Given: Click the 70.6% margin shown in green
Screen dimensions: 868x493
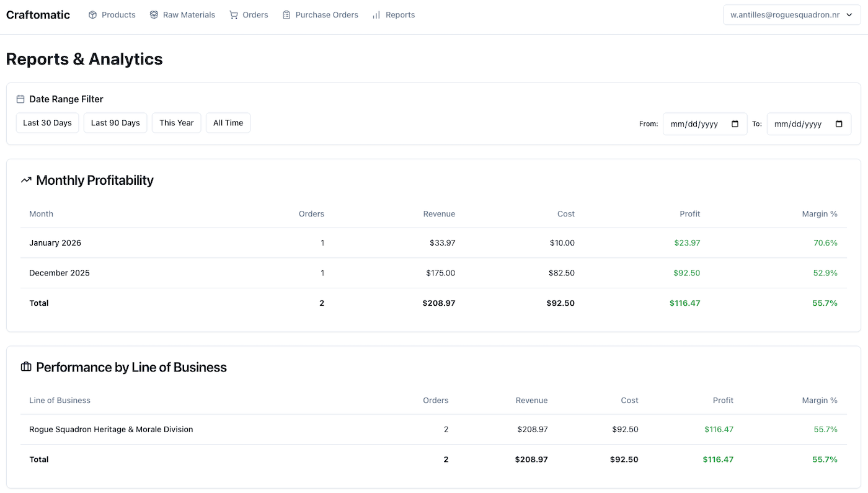Looking at the screenshot, I should pyautogui.click(x=825, y=242).
